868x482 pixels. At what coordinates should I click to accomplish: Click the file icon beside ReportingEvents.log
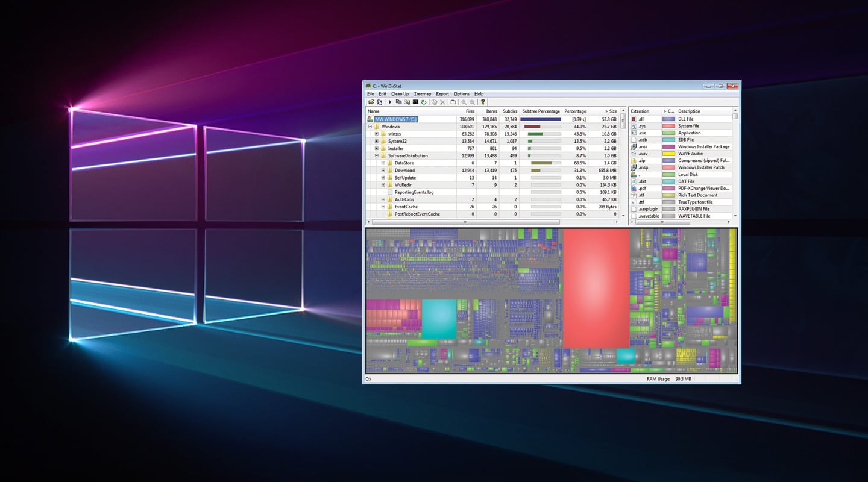coord(390,192)
